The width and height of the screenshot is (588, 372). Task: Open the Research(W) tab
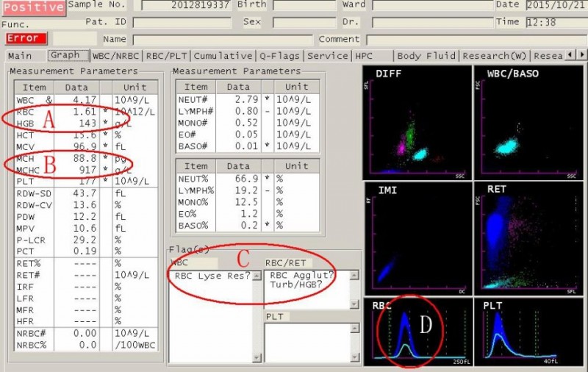[x=495, y=56]
